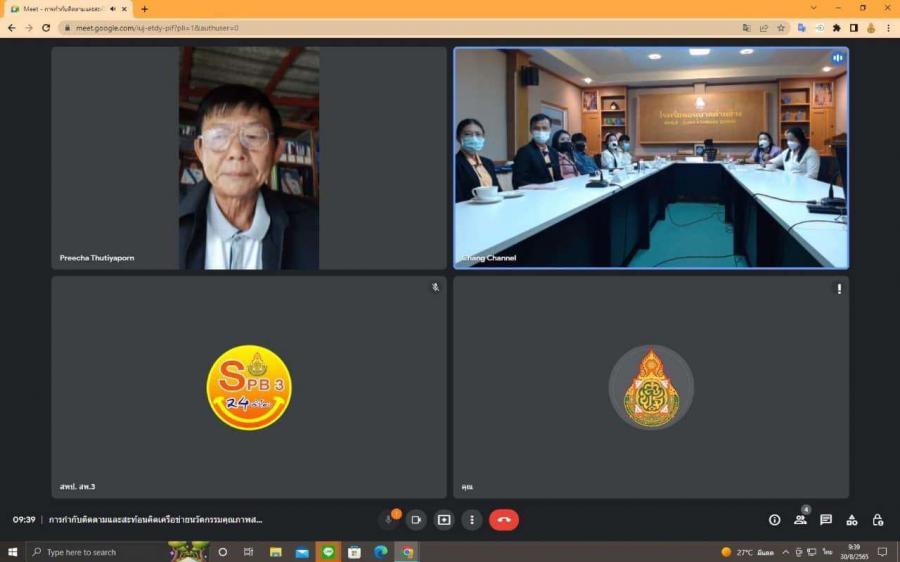Image resolution: width=900 pixels, height=562 pixels.
Task: Click the Windows Start button
Action: [13, 552]
